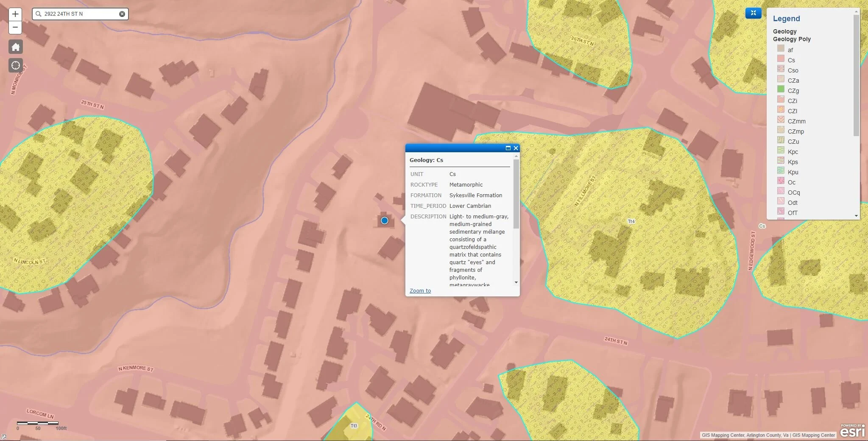Zoom out with the minus button
The height and width of the screenshot is (441, 868).
click(x=15, y=28)
